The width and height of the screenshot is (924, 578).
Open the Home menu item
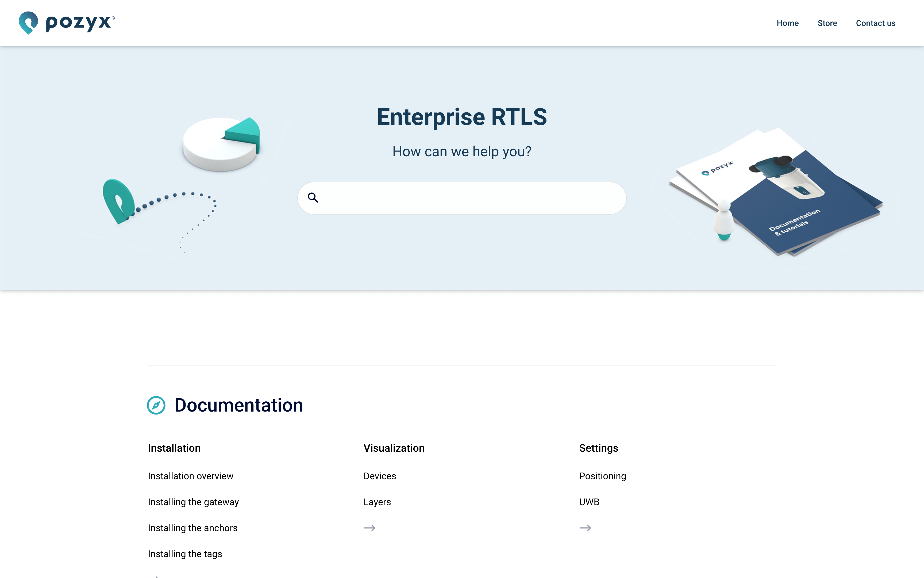point(787,23)
